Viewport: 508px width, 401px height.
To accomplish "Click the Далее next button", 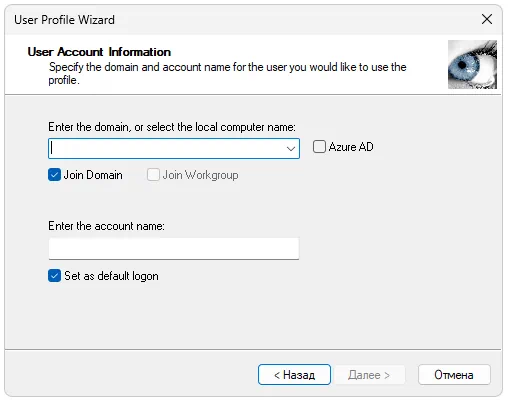I will coord(369,375).
